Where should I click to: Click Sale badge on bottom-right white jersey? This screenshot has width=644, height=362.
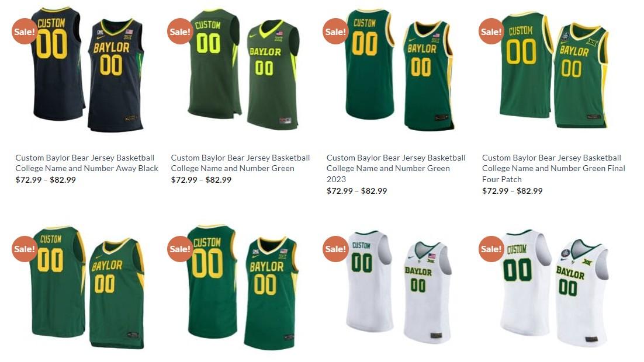click(x=491, y=249)
